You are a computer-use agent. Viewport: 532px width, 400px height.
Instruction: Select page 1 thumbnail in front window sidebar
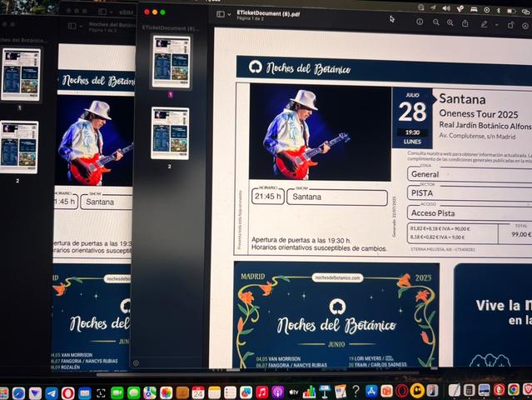[x=171, y=62]
